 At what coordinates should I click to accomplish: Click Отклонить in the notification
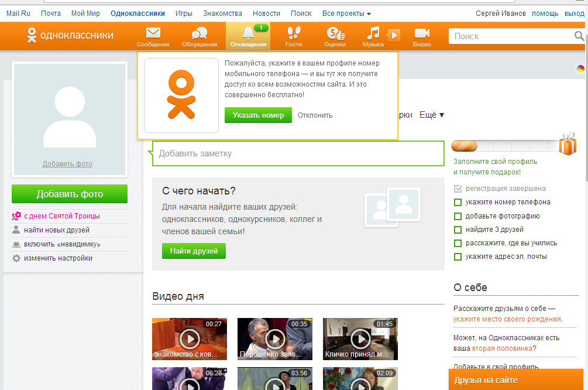point(315,115)
